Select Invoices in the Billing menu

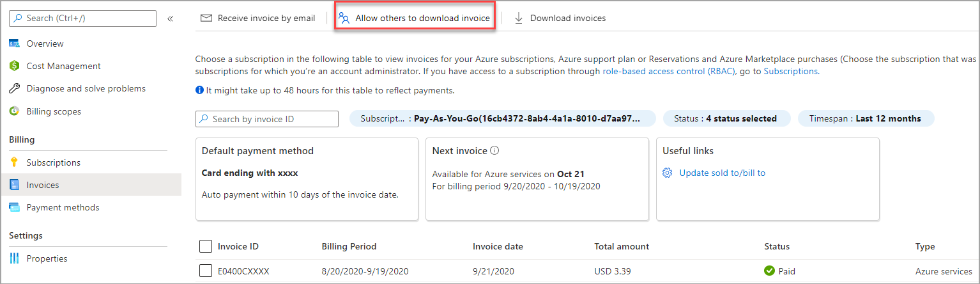tap(43, 185)
